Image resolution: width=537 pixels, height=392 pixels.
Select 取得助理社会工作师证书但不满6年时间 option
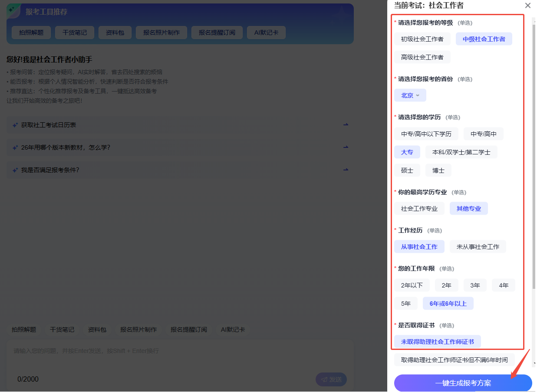pyautogui.click(x=454, y=360)
